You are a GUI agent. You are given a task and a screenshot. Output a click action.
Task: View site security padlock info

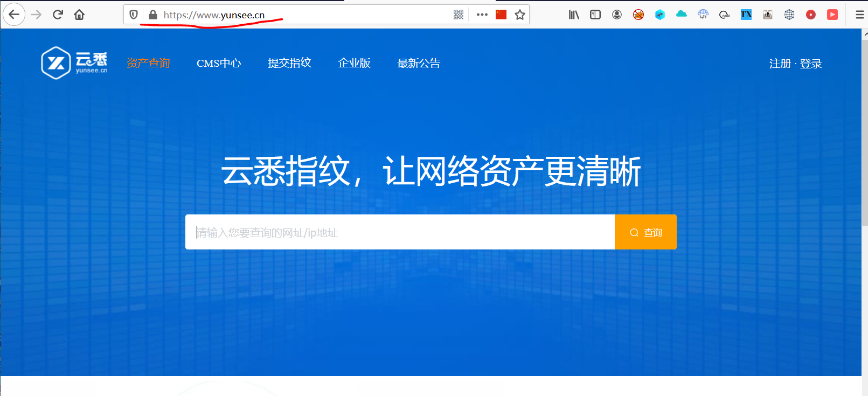coord(153,15)
